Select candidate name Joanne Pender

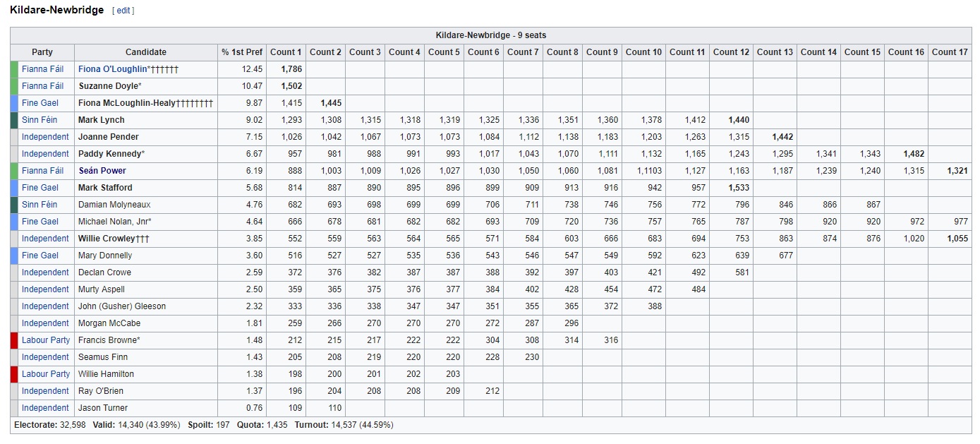[109, 137]
